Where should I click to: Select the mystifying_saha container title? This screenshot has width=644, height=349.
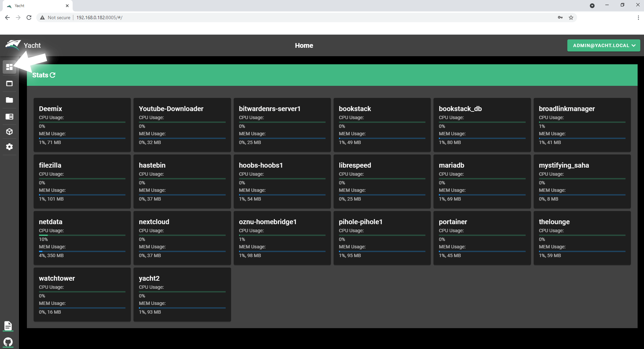(x=564, y=165)
